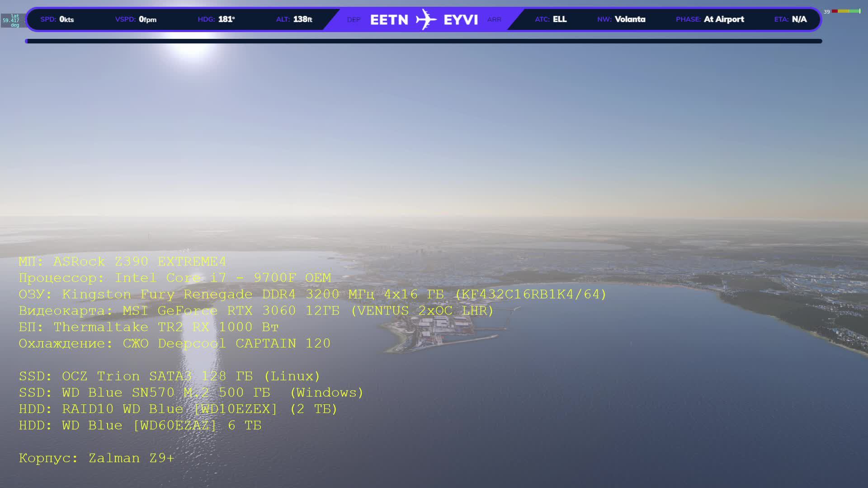Click the departure airport code EETN
Screen dimensions: 868x488
pos(389,20)
